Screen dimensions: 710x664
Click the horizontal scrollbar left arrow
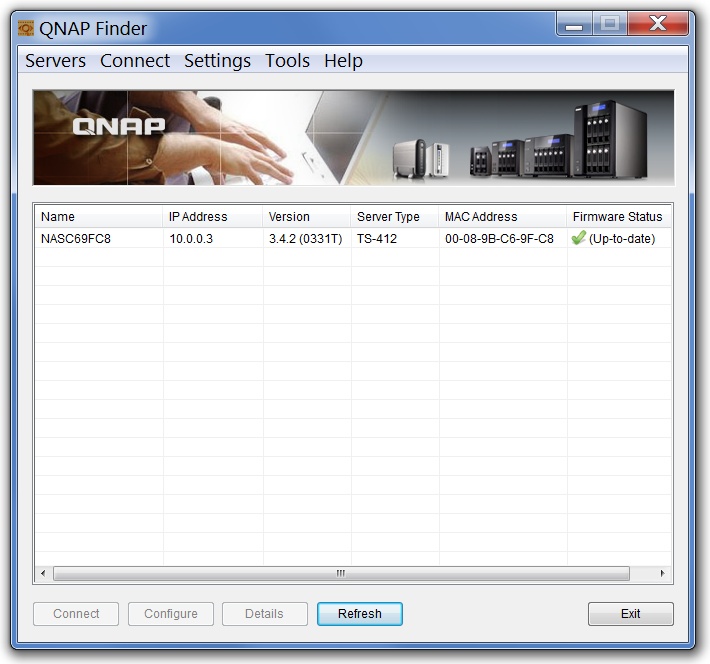click(43, 574)
